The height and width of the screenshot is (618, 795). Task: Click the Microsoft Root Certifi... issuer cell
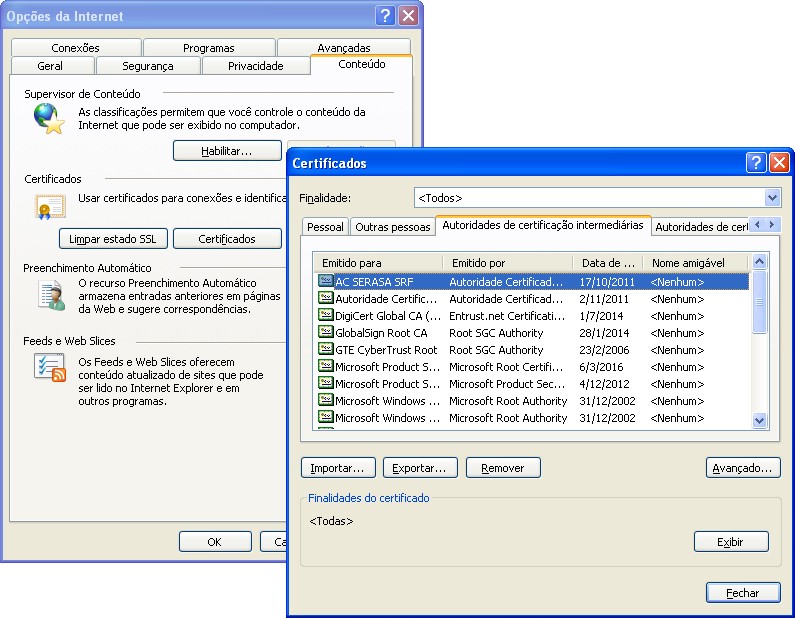coord(506,367)
